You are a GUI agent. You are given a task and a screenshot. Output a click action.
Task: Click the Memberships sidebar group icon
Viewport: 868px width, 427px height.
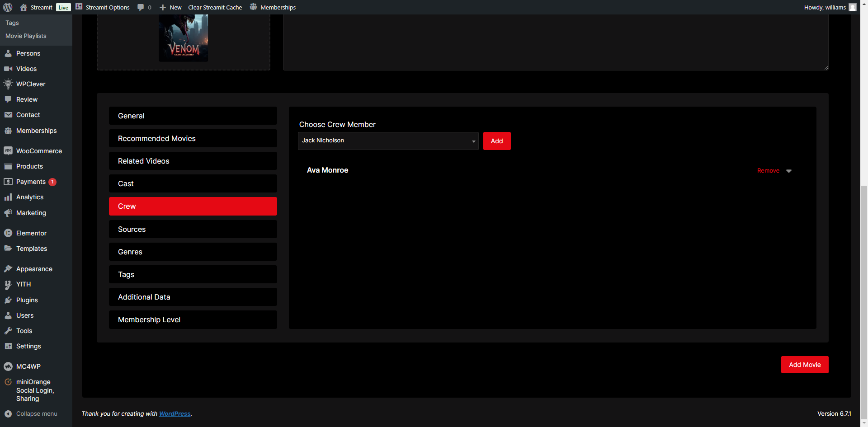pyautogui.click(x=8, y=131)
